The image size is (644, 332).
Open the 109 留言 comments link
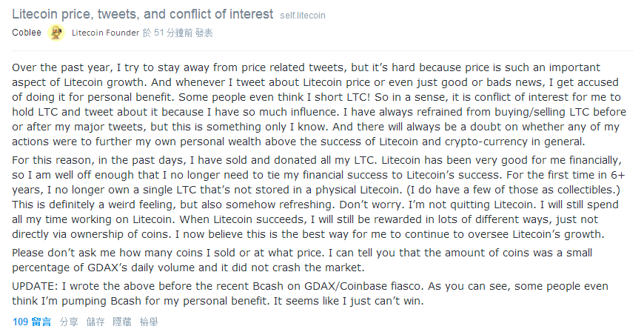point(32,322)
